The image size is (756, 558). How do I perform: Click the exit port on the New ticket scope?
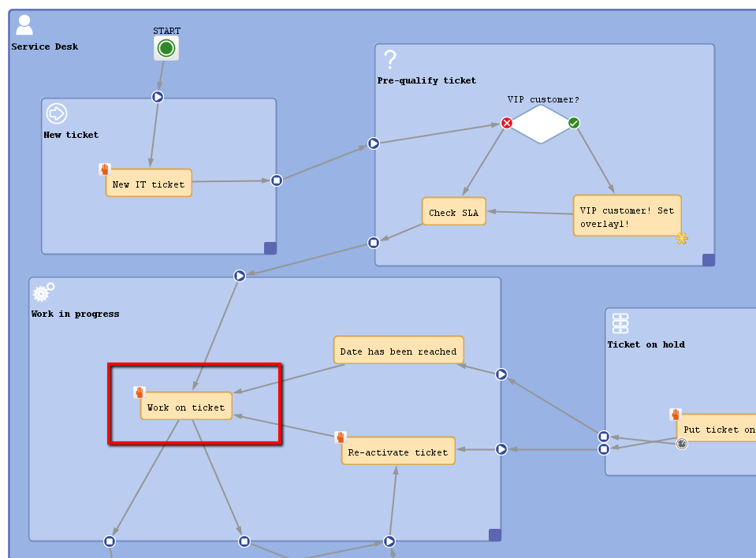(277, 180)
